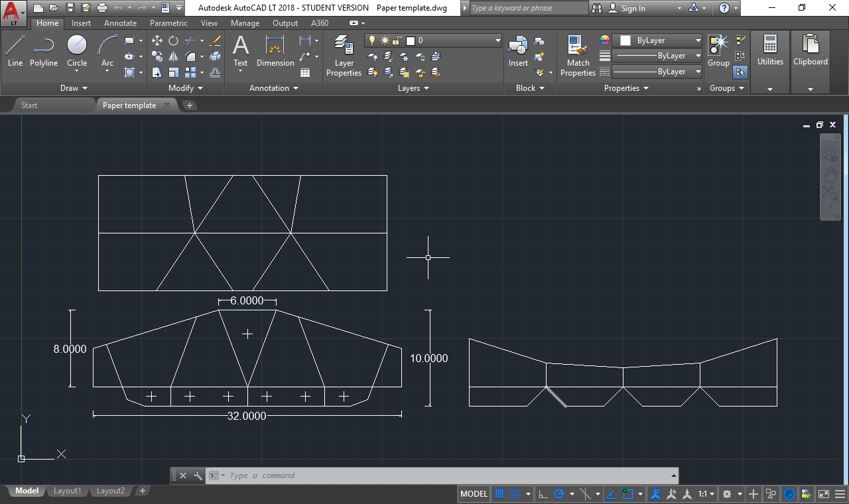
Task: Switch to the View ribbon tab
Action: pyautogui.click(x=209, y=23)
